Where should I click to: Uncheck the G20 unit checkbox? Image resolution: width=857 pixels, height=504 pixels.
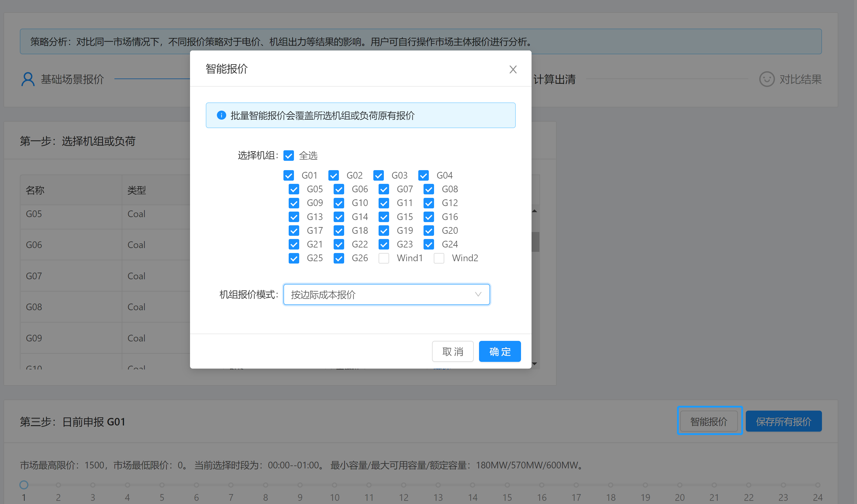428,231
